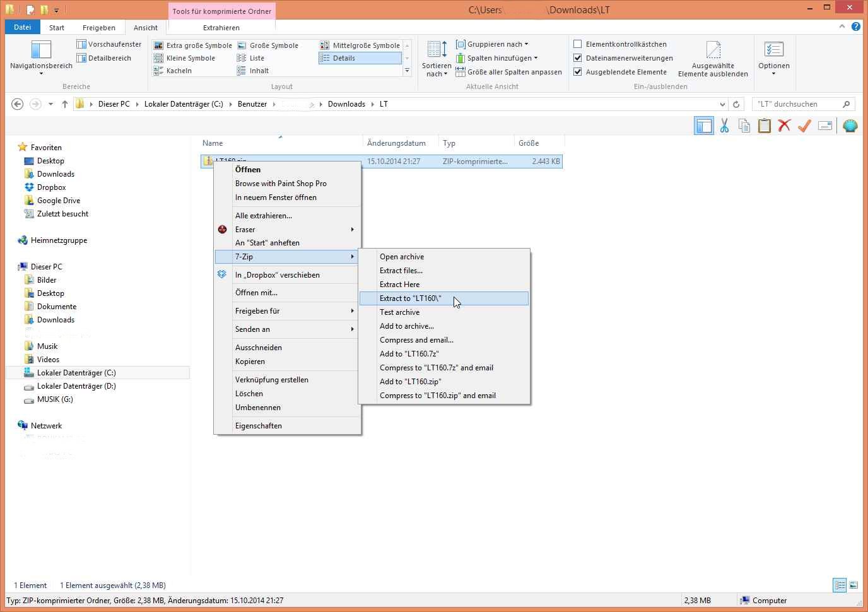Click the Eraser context menu entry icon

pyautogui.click(x=222, y=230)
